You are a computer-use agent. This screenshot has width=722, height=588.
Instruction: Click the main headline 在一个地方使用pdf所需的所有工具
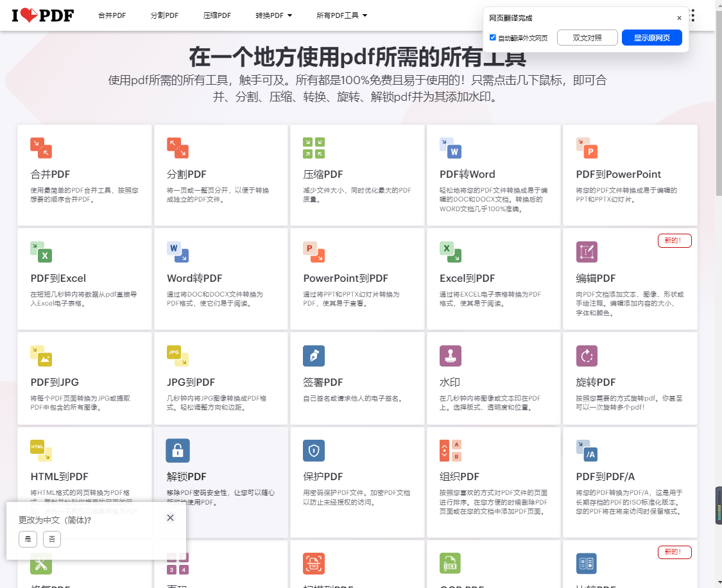click(x=357, y=57)
